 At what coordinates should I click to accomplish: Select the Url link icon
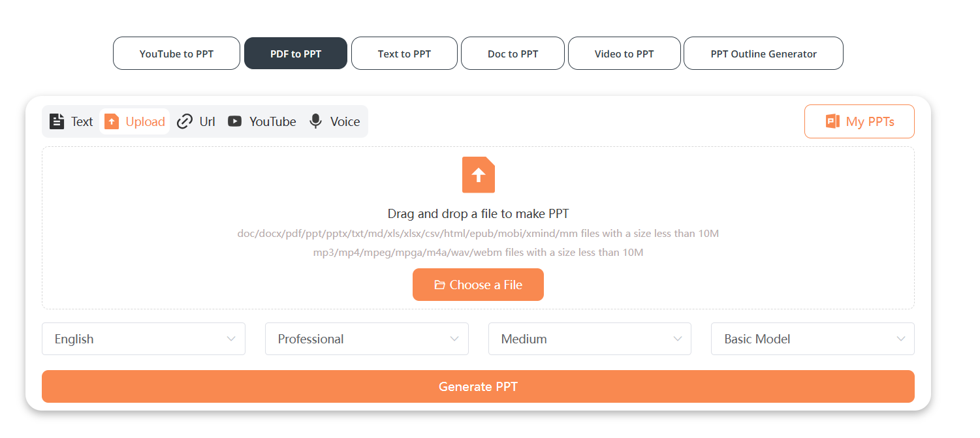pyautogui.click(x=185, y=121)
